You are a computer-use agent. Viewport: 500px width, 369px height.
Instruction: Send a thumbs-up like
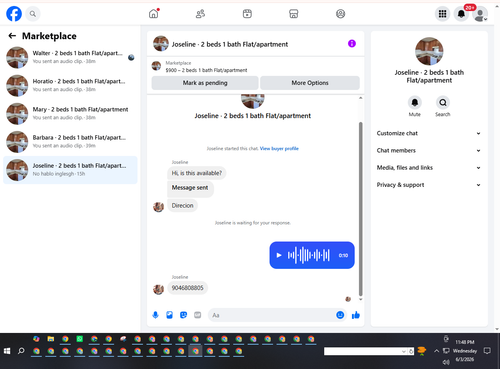(356, 315)
